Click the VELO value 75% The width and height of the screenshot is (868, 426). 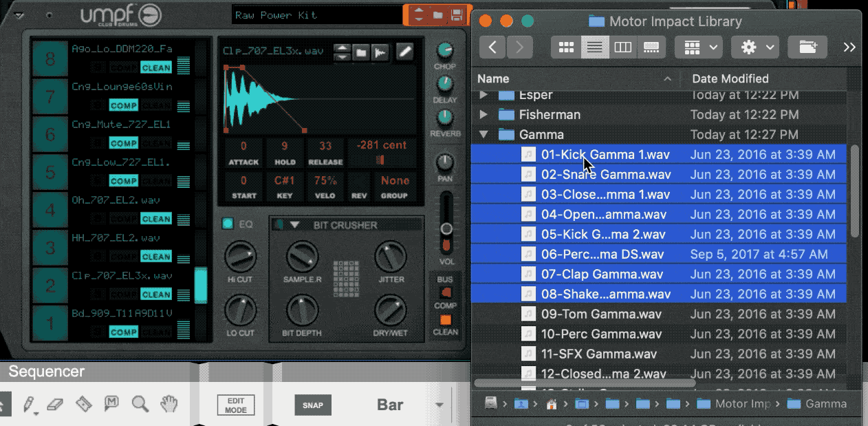point(325,181)
